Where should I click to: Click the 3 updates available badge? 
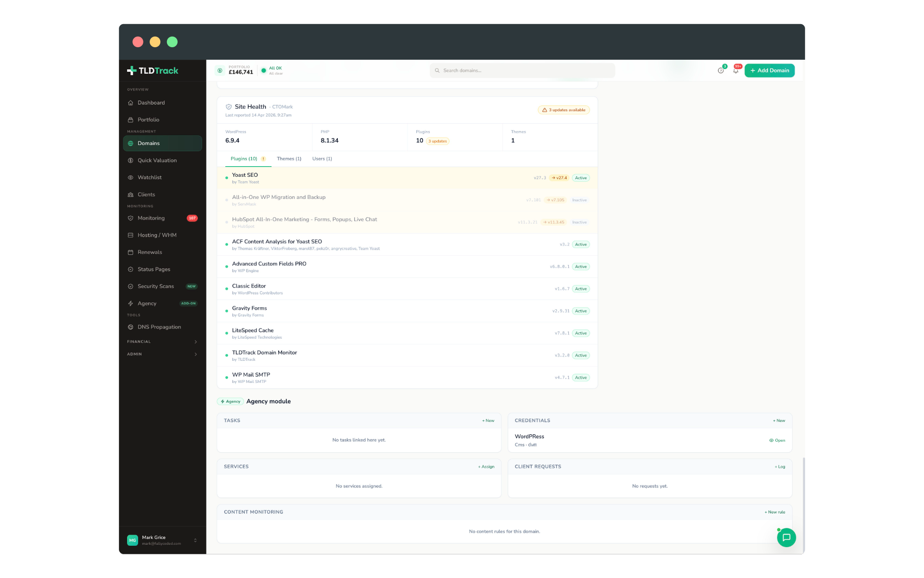(x=564, y=110)
